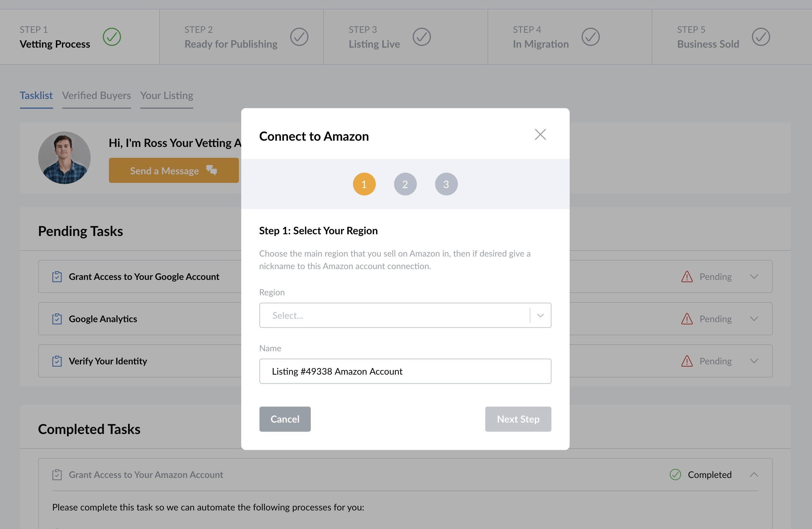812x529 pixels.
Task: Click Grant Access to Your Amazon Account title
Action: click(x=146, y=475)
